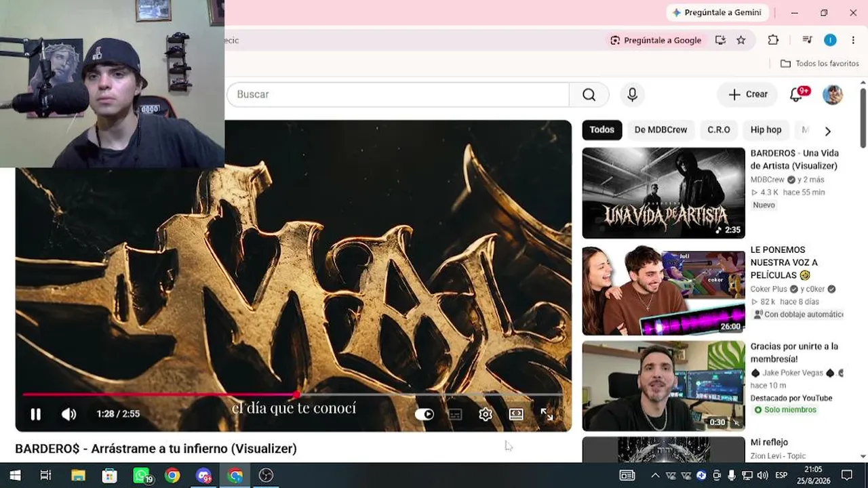868x488 pixels.
Task: Select the Todos filter chip
Action: 601,129
